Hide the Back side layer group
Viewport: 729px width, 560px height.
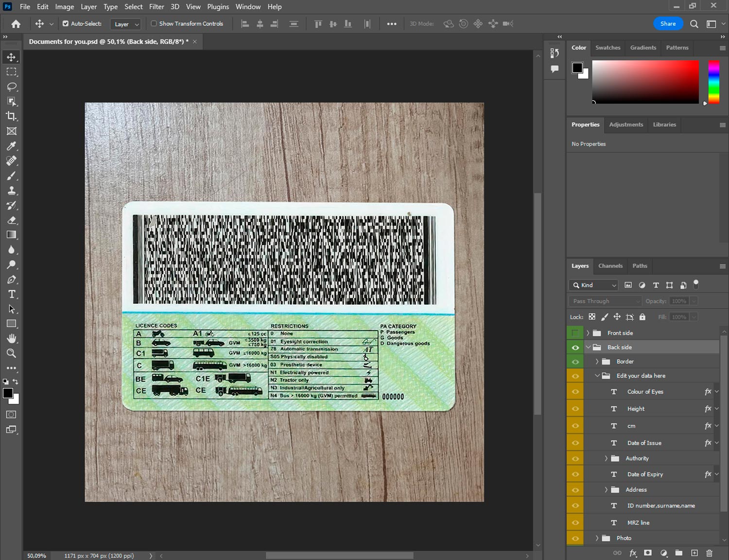[575, 347]
